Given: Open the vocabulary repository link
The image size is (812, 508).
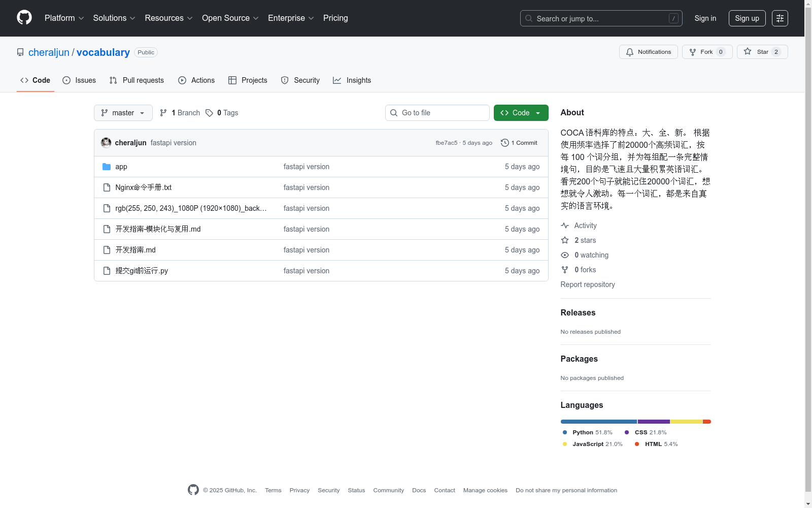Looking at the screenshot, I should (x=103, y=52).
